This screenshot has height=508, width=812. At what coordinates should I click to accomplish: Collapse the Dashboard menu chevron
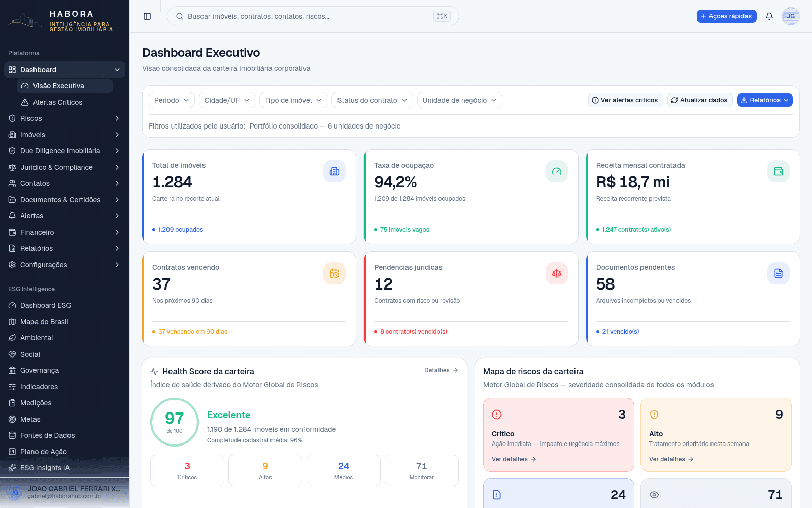tap(117, 70)
